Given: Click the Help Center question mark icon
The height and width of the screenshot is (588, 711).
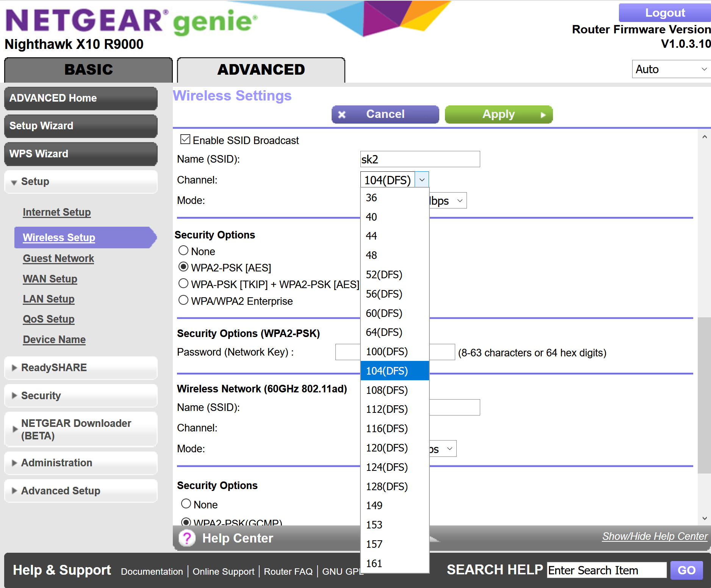Looking at the screenshot, I should 187,538.
